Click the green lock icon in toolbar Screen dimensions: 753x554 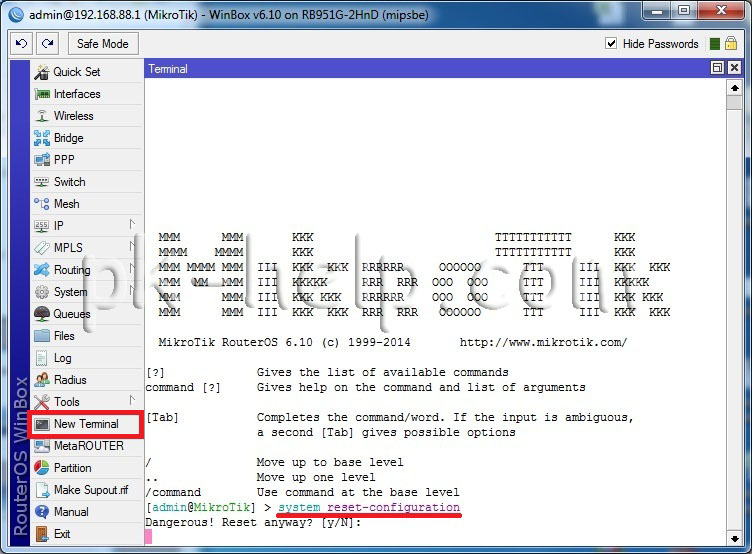click(x=715, y=44)
